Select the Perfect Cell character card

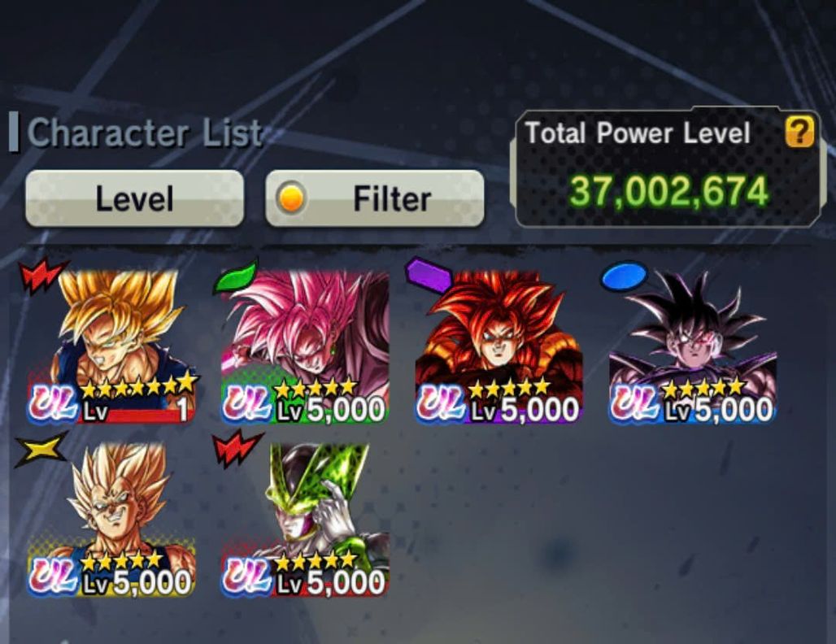pyautogui.click(x=306, y=519)
